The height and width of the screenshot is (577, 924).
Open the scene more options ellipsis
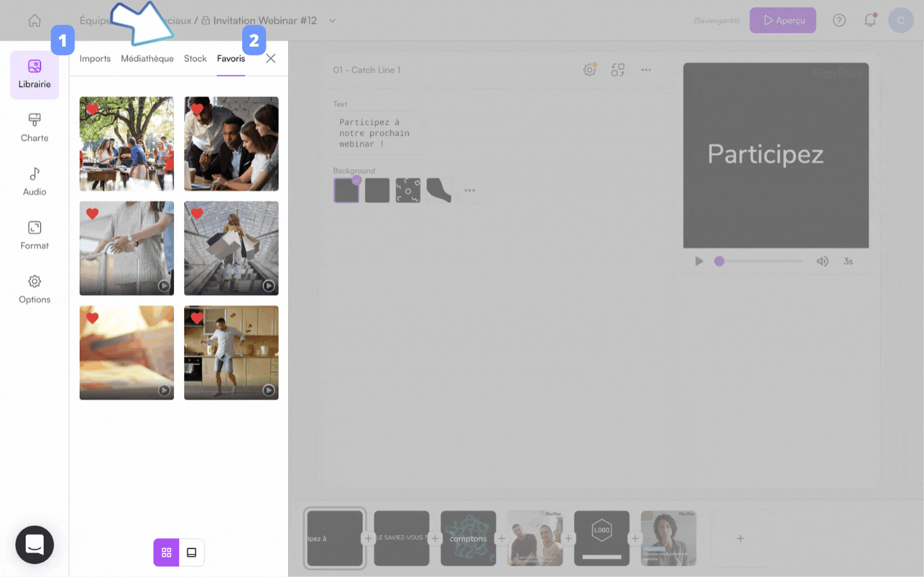pos(646,70)
